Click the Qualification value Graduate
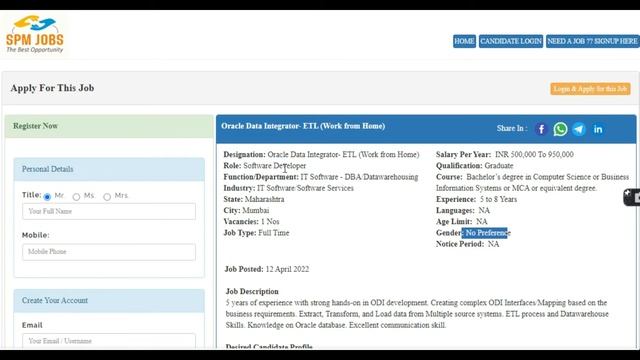 pyautogui.click(x=499, y=166)
